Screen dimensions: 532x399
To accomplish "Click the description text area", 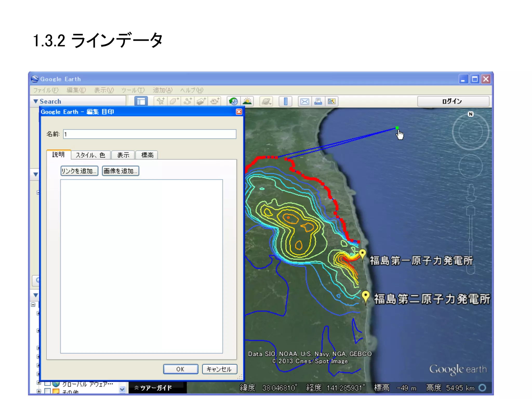I will pos(141,266).
